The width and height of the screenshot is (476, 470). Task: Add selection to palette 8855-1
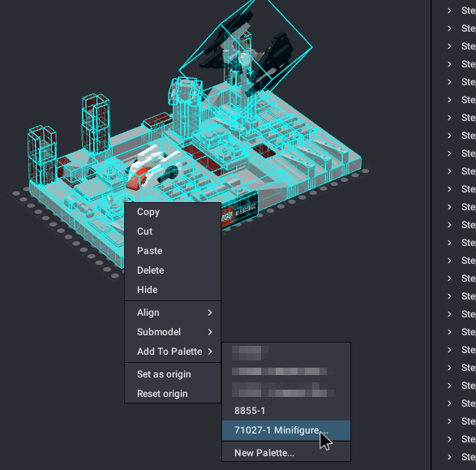tap(286, 411)
